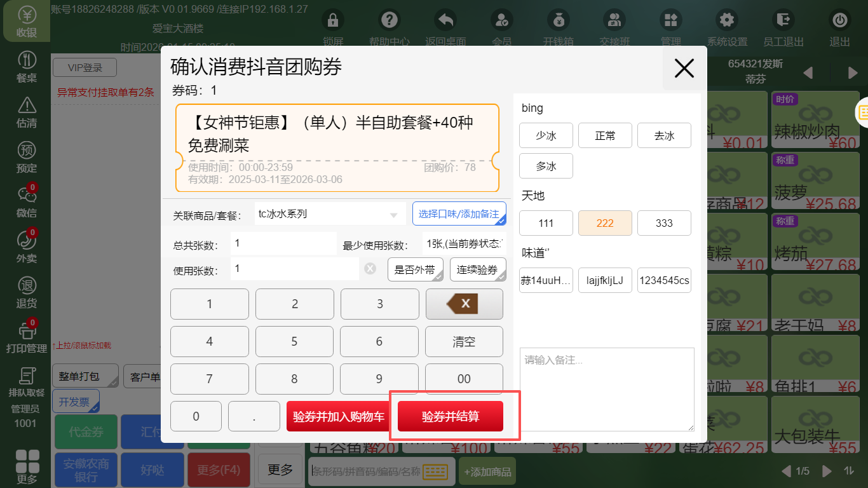Viewport: 868px width, 488px height.
Task: Open 更多 menu at sidebar bottom
Action: click(27, 467)
